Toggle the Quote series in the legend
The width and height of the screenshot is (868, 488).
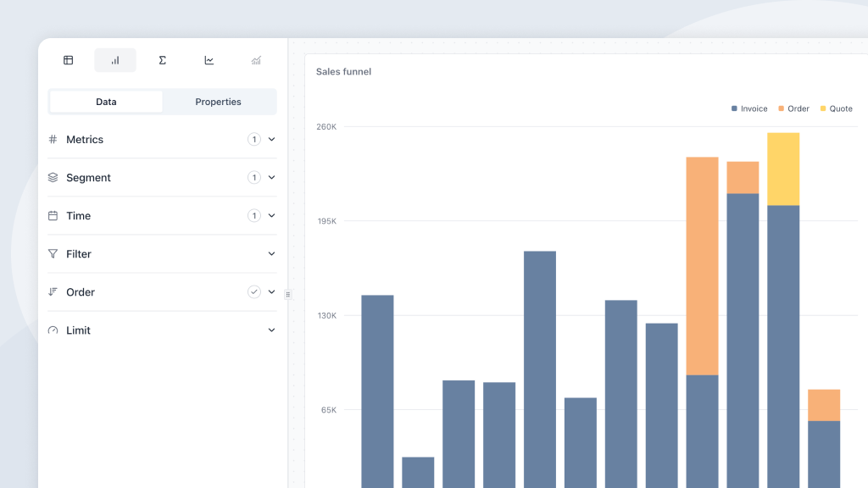tap(836, 108)
